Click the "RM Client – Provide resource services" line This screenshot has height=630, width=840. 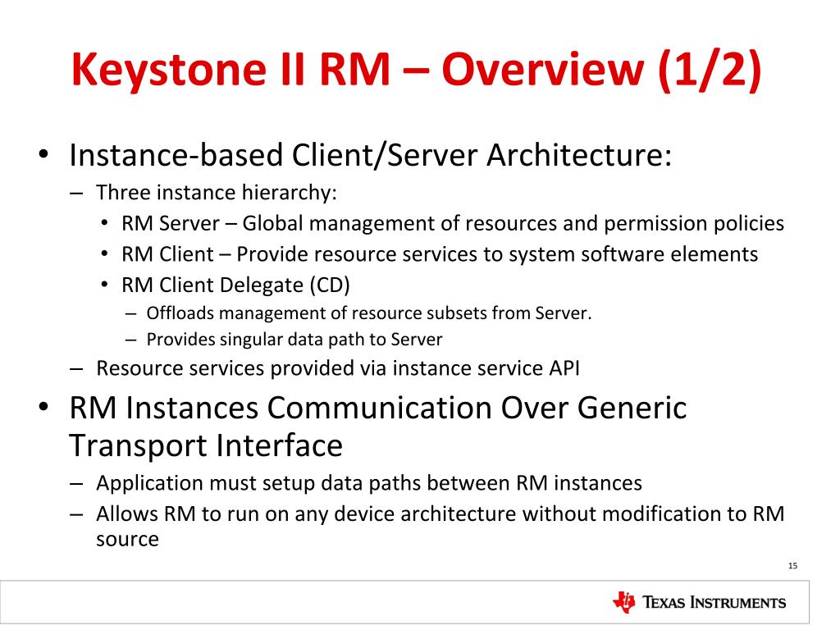pyautogui.click(x=440, y=254)
